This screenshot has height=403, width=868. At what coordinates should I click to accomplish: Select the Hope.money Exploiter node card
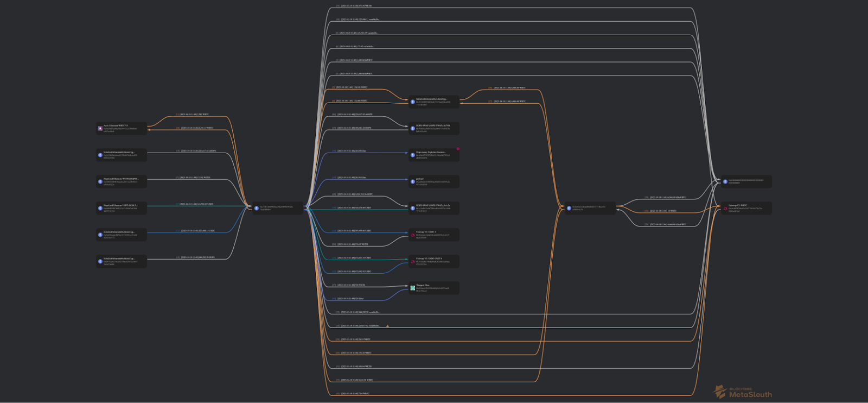[x=434, y=155]
